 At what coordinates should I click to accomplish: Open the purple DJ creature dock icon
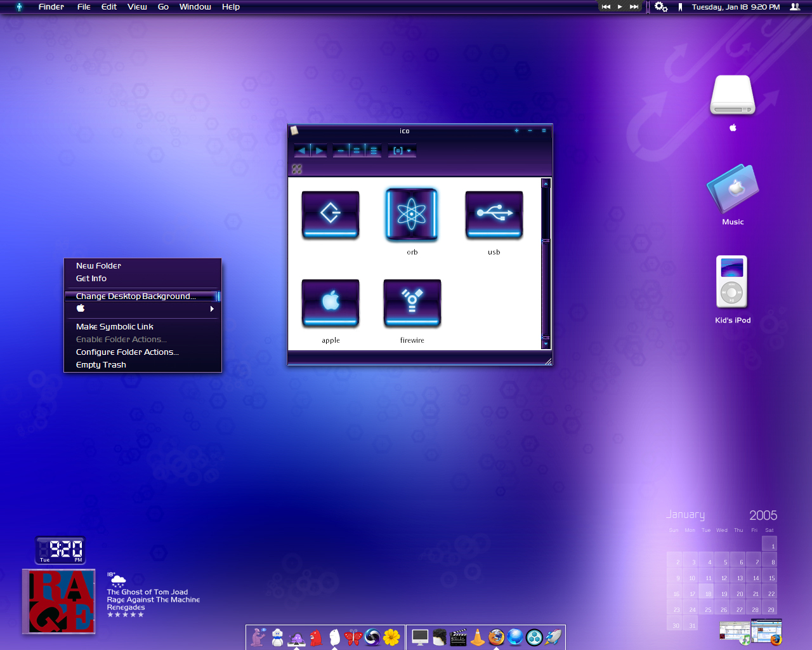(296, 637)
